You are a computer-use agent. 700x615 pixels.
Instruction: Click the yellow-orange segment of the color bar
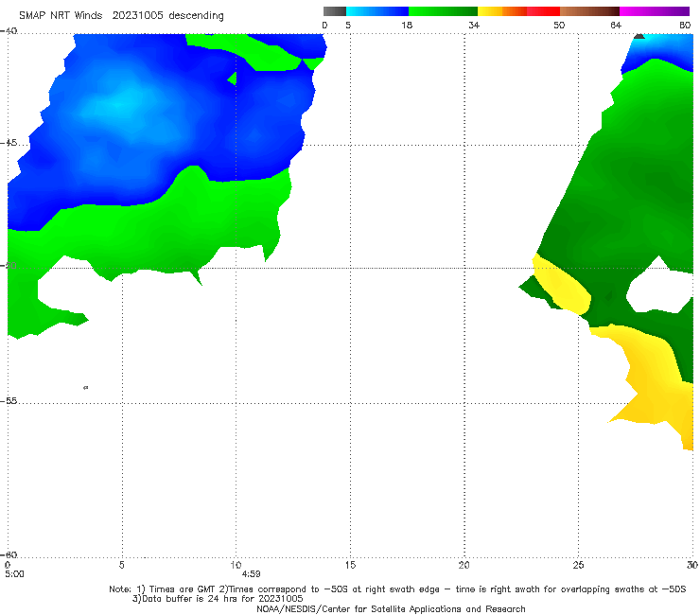[502, 11]
